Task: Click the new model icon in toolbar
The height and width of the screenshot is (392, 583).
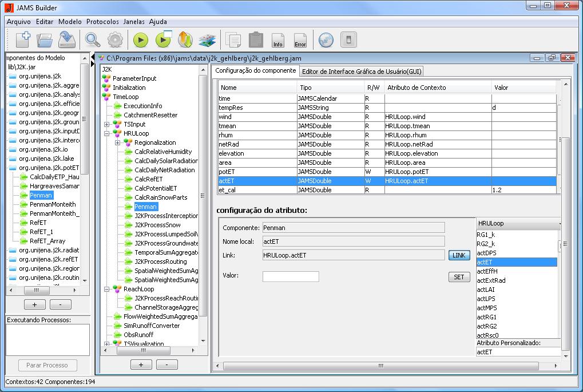Action: point(23,40)
